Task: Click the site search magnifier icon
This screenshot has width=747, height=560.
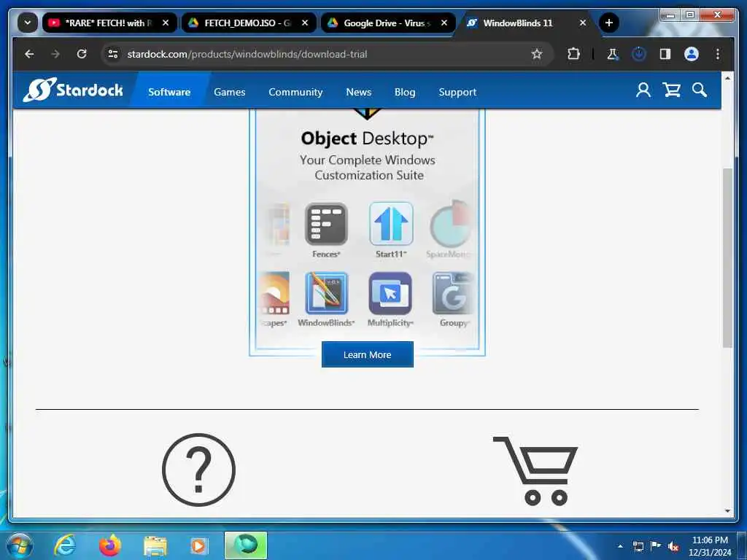Action: [x=700, y=90]
